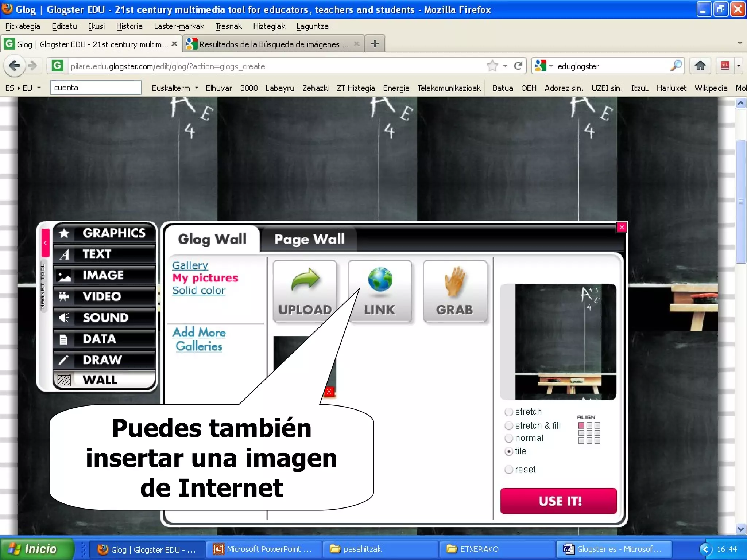
Task: Choose top-left align square
Action: pyautogui.click(x=581, y=425)
